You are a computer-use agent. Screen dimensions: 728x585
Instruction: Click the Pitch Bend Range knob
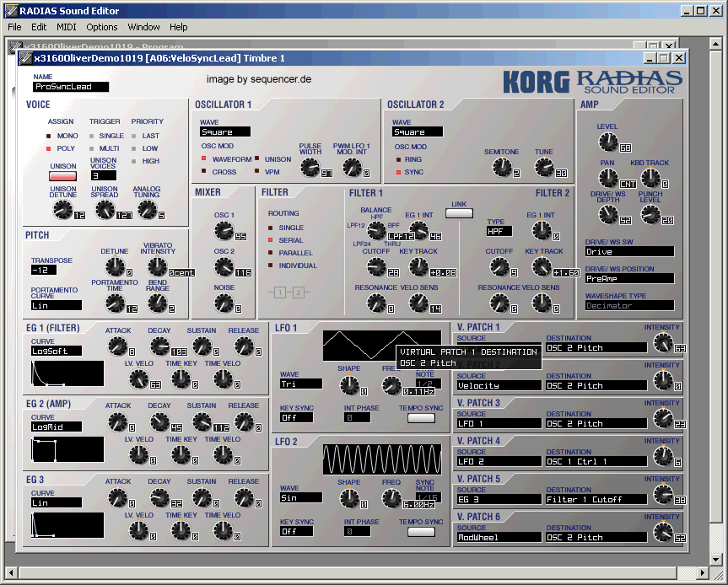tap(158, 303)
